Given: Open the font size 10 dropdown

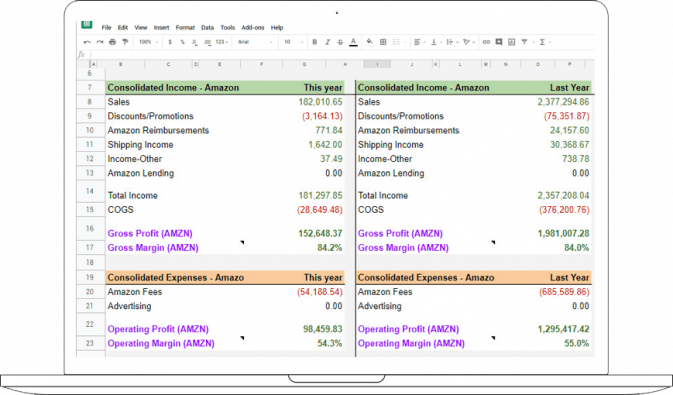Looking at the screenshot, I should click(293, 42).
